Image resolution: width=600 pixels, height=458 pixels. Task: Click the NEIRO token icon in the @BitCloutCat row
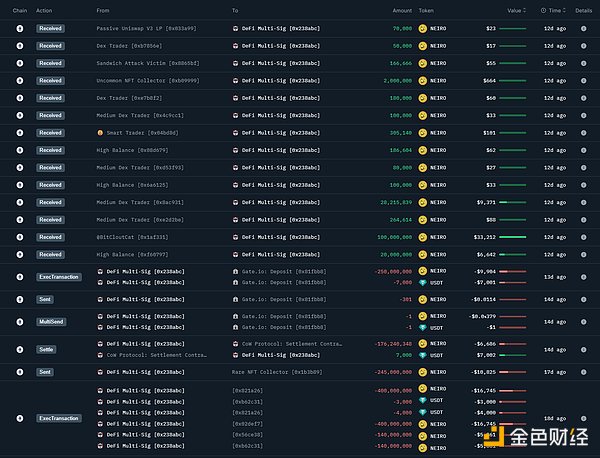(x=423, y=237)
